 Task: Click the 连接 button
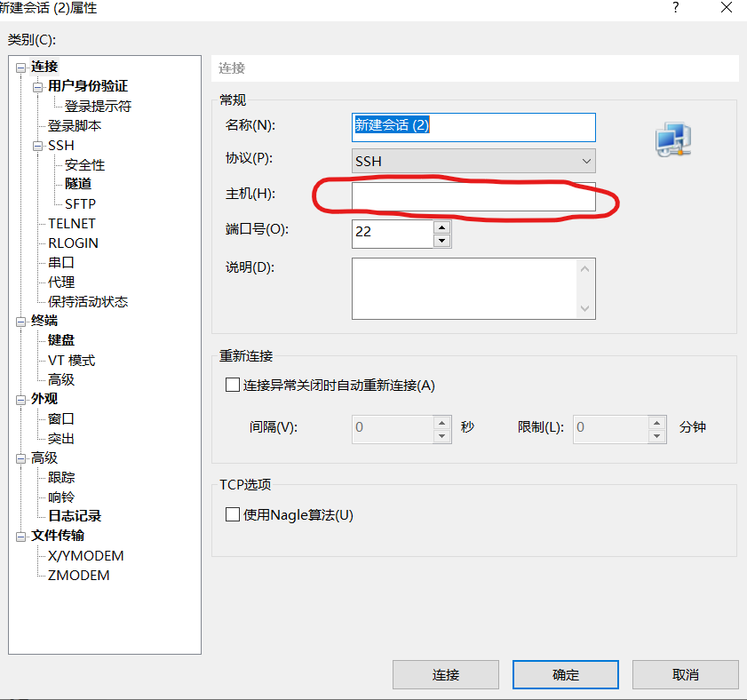point(445,674)
